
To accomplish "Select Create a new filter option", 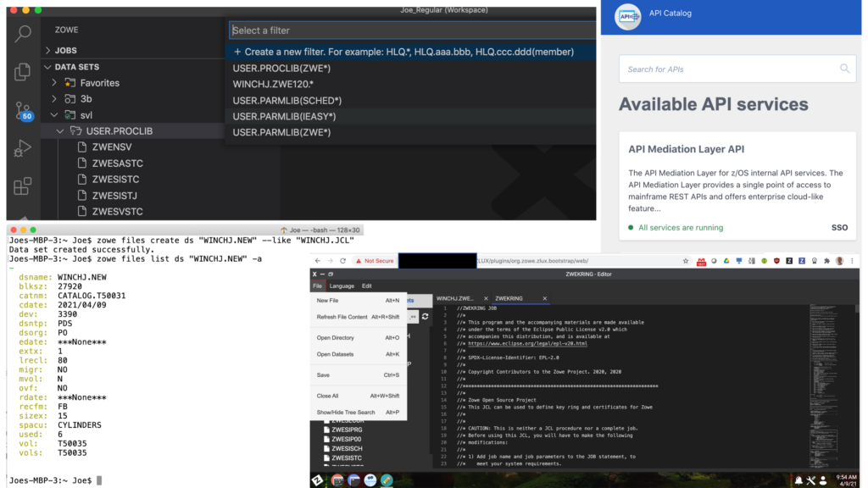I will pyautogui.click(x=411, y=52).
